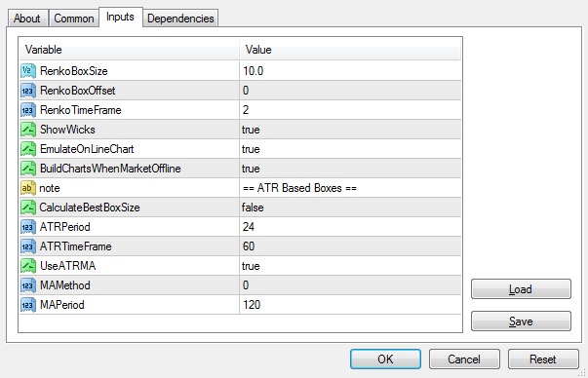The image size is (588, 378).
Task: Open the Common tab
Action: pyautogui.click(x=74, y=19)
